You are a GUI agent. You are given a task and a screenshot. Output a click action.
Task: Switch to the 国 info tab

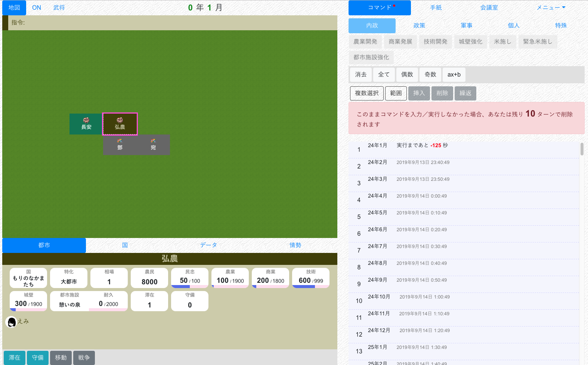pos(125,245)
